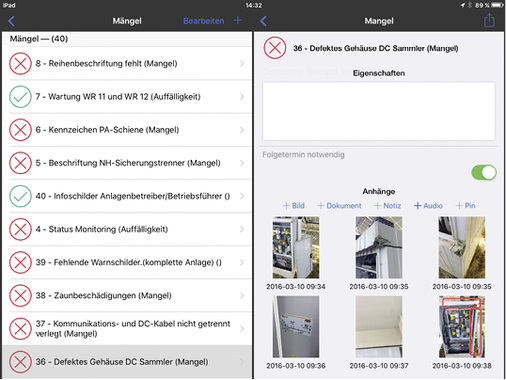
Task: Select '8 - Reihenbeschriftung fehlt (Mangel)' text
Action: coord(106,63)
